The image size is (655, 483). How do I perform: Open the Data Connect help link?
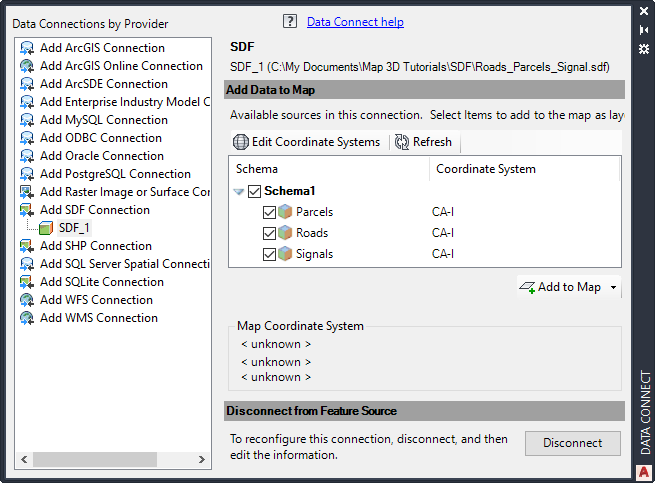pos(355,22)
